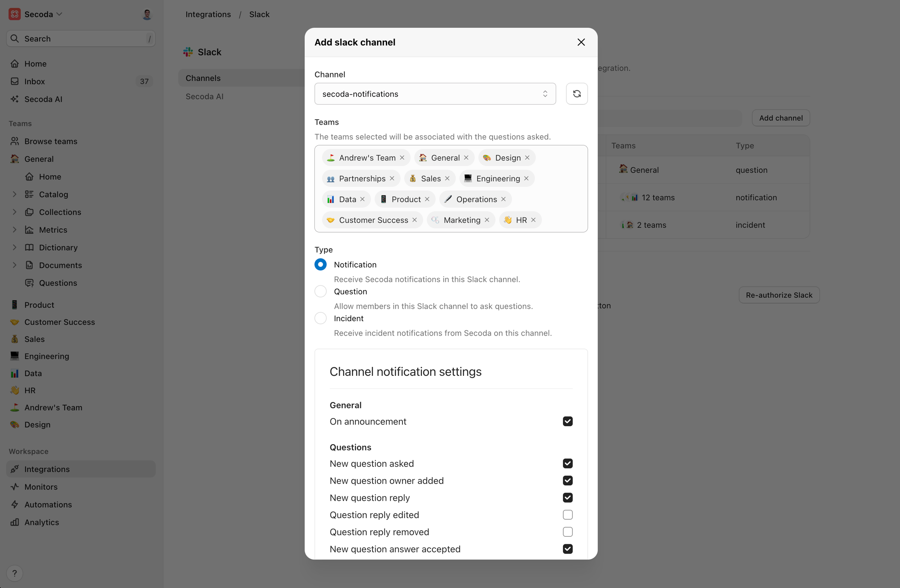Click the Inbox sidebar icon

pyautogui.click(x=14, y=81)
